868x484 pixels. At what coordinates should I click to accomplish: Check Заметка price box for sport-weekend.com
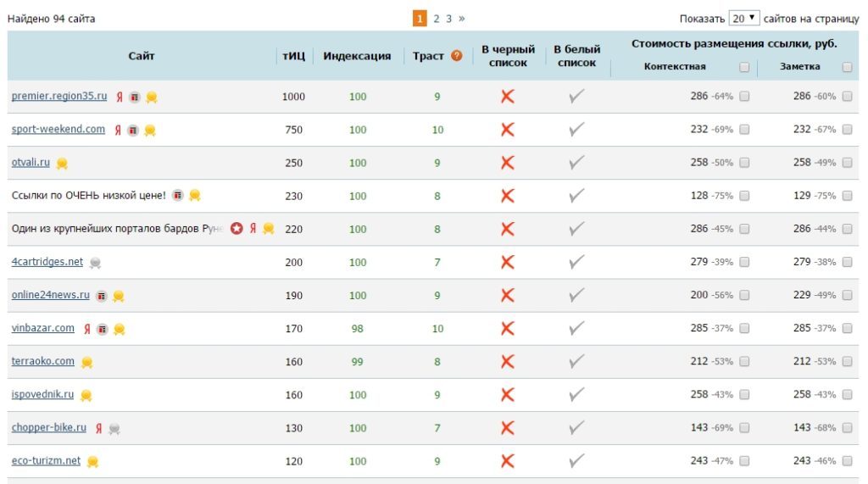[847, 129]
